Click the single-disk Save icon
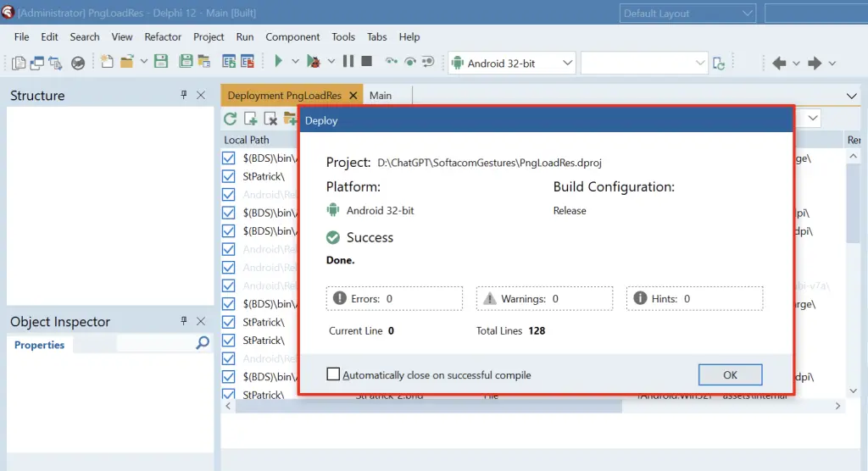This screenshot has height=471, width=868. [x=161, y=62]
